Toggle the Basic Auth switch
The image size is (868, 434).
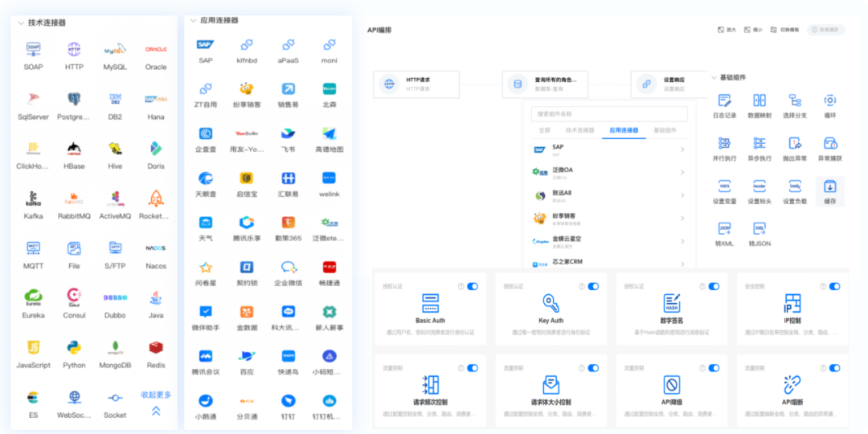[473, 286]
